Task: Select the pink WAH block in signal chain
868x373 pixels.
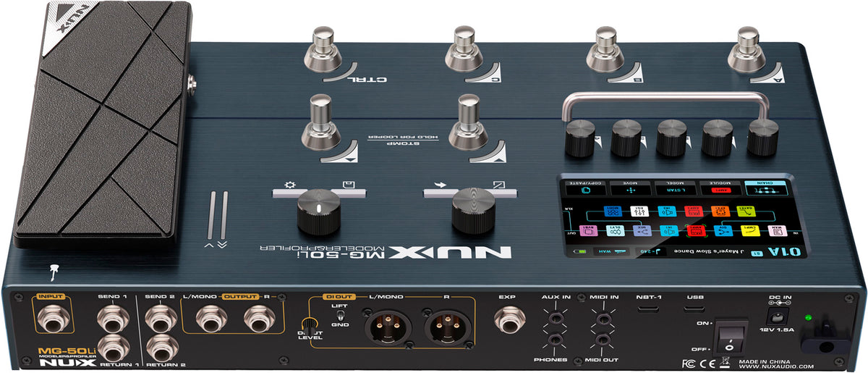Action: [x=778, y=231]
